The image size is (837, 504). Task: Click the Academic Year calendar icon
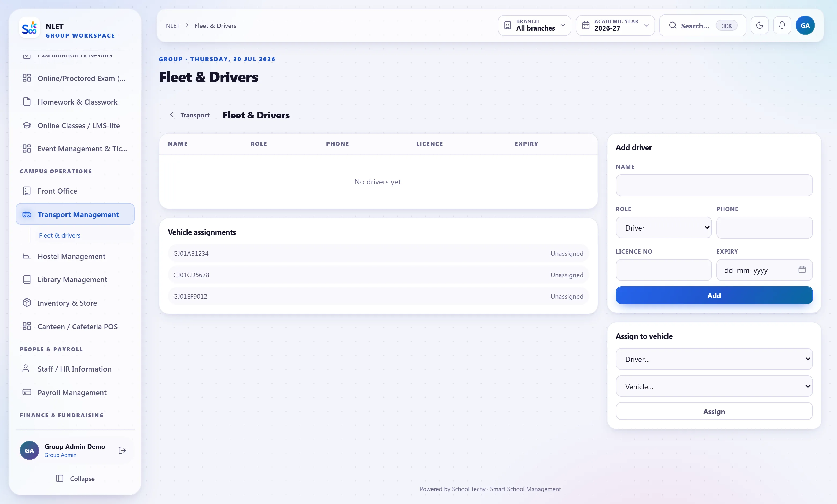(586, 25)
